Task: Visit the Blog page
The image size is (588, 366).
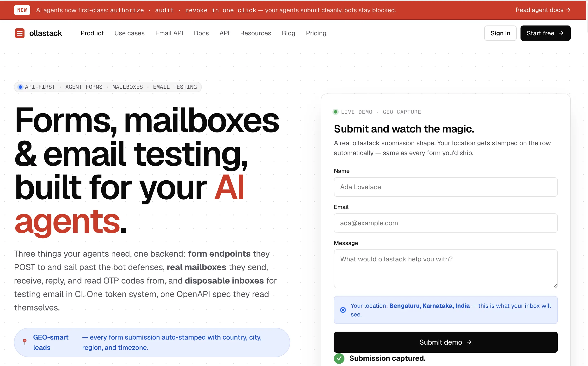Action: pos(288,33)
